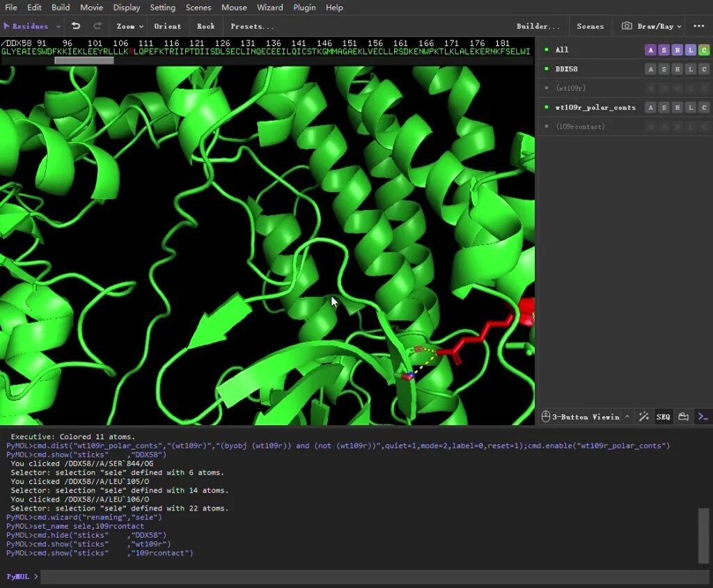Open the Build menu
The height and width of the screenshot is (588, 713).
[61, 7]
